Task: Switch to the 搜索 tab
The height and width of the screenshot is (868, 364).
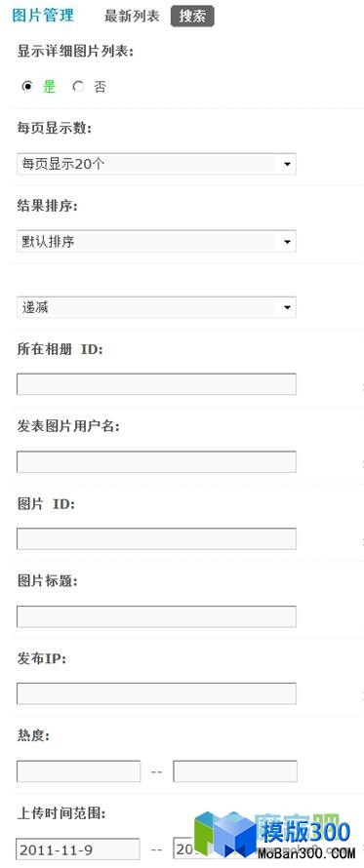Action: [x=192, y=16]
